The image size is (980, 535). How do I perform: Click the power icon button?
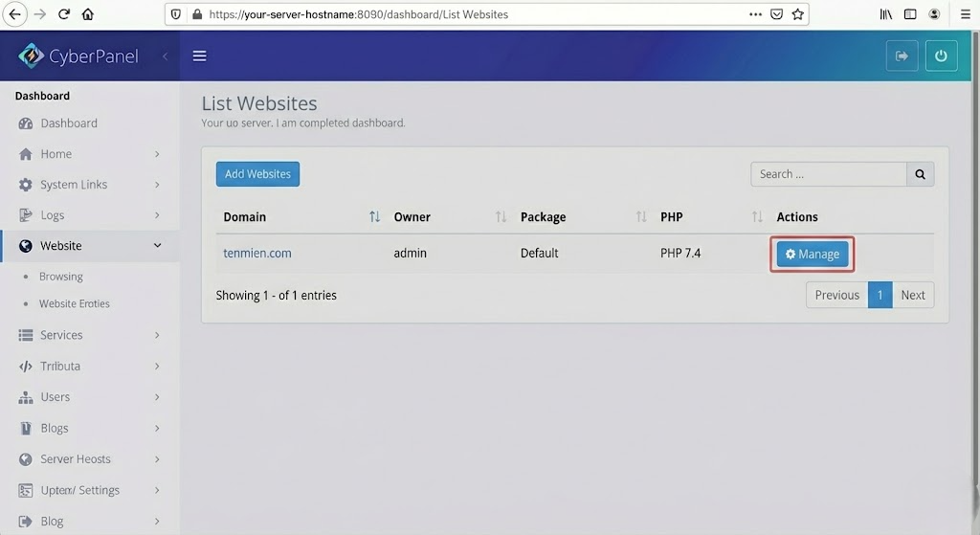point(941,56)
